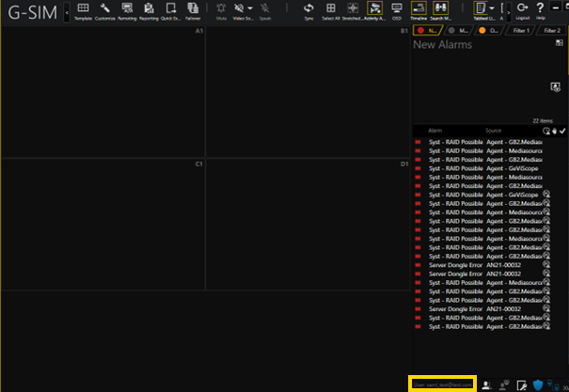Toggle the Timeline panel button
The width and height of the screenshot is (569, 392).
419,10
